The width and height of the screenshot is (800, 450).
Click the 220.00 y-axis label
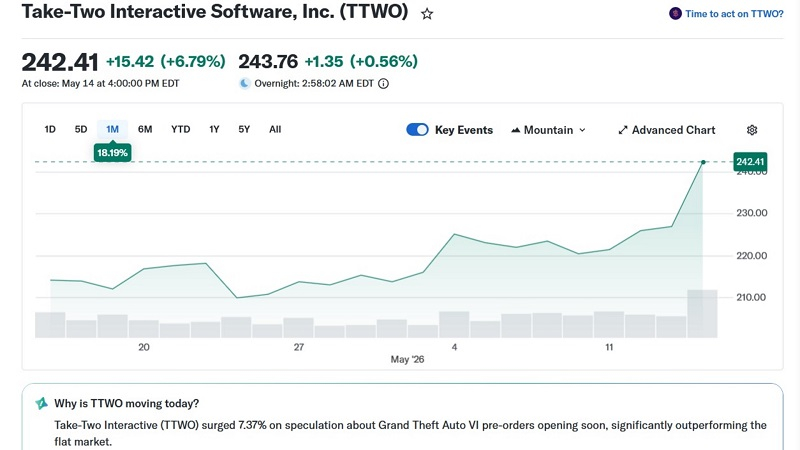click(752, 255)
